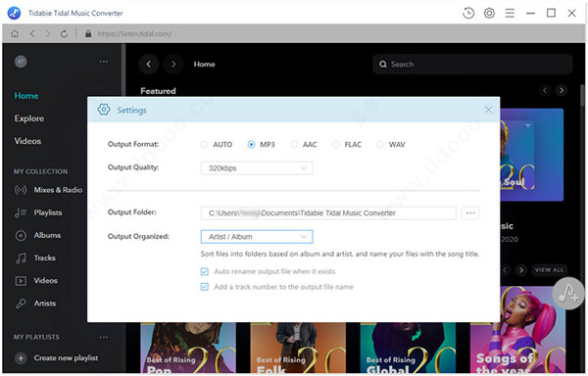Open Best of Rising Folk thumbnail
The width and height of the screenshot is (588, 376).
coord(298,348)
